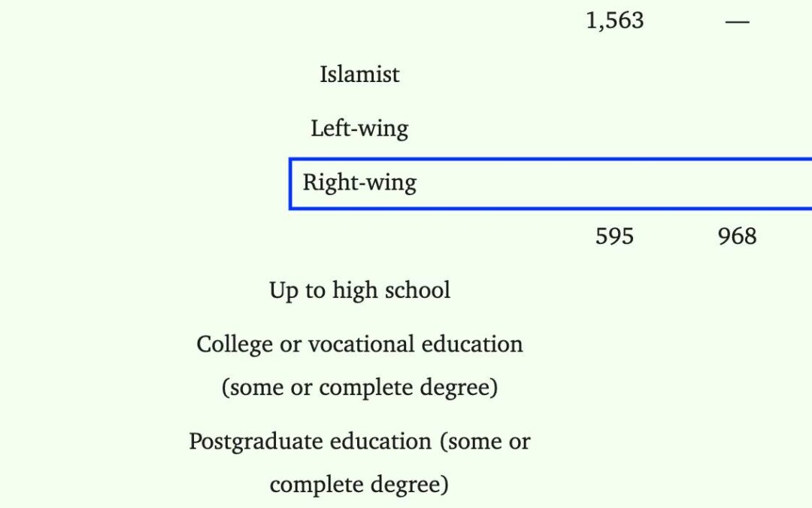Viewport: 812px width, 508px height.
Task: Click the 968 value
Action: pos(737,237)
